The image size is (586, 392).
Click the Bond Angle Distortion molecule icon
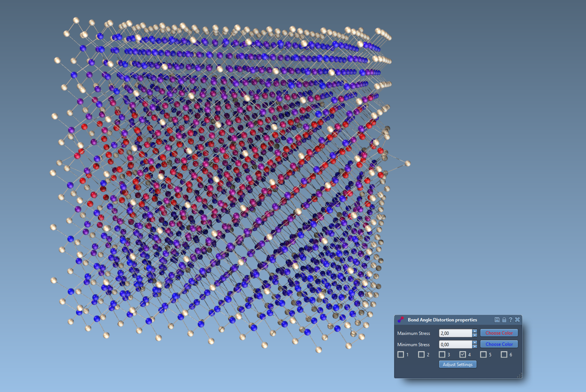coord(401,320)
